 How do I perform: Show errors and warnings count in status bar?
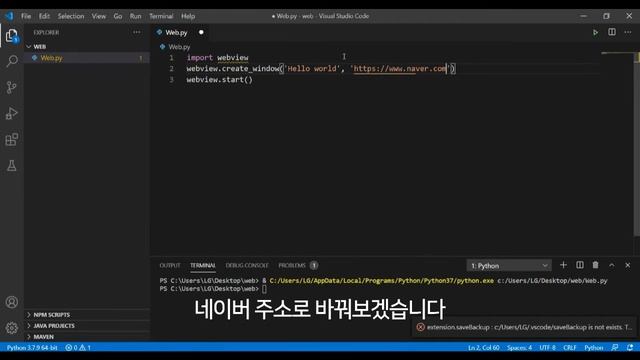point(78,348)
